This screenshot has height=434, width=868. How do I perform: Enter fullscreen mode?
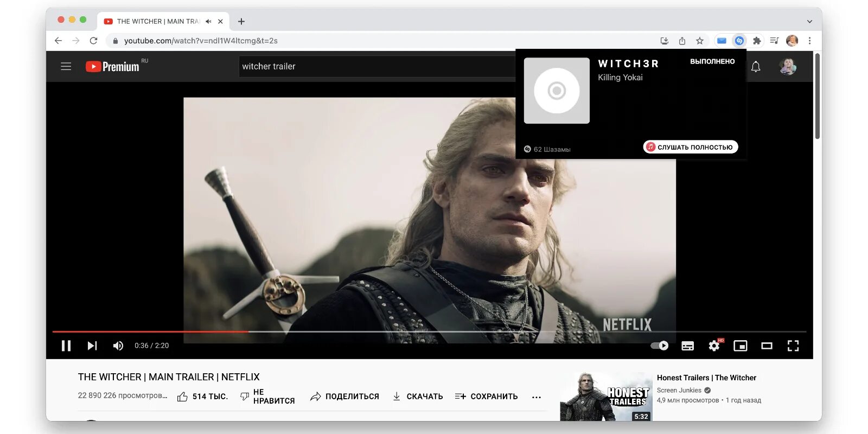(793, 346)
